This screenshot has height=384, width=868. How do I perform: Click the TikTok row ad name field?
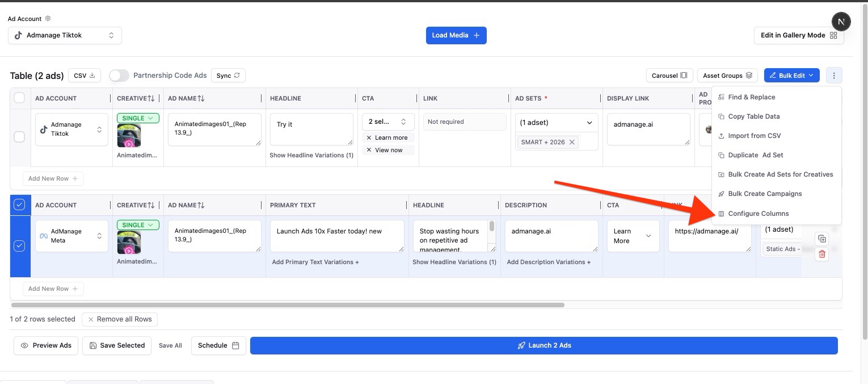click(214, 129)
